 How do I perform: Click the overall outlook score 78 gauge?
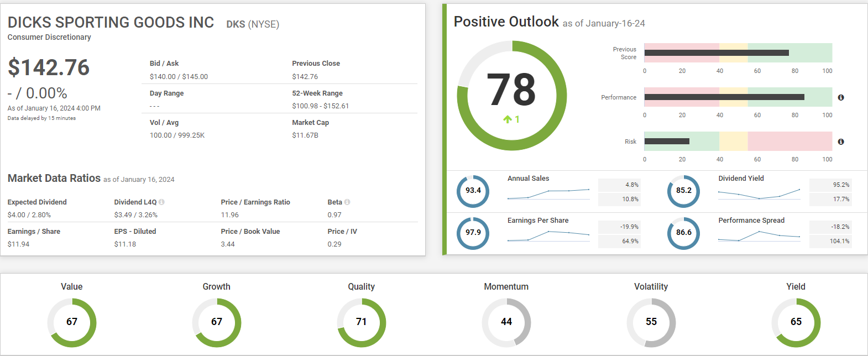[x=512, y=96]
